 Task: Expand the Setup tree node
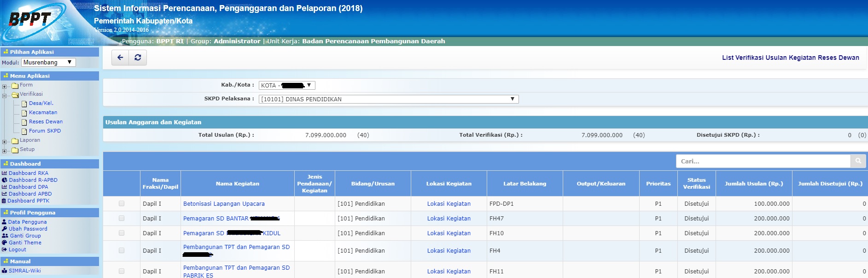(x=5, y=151)
